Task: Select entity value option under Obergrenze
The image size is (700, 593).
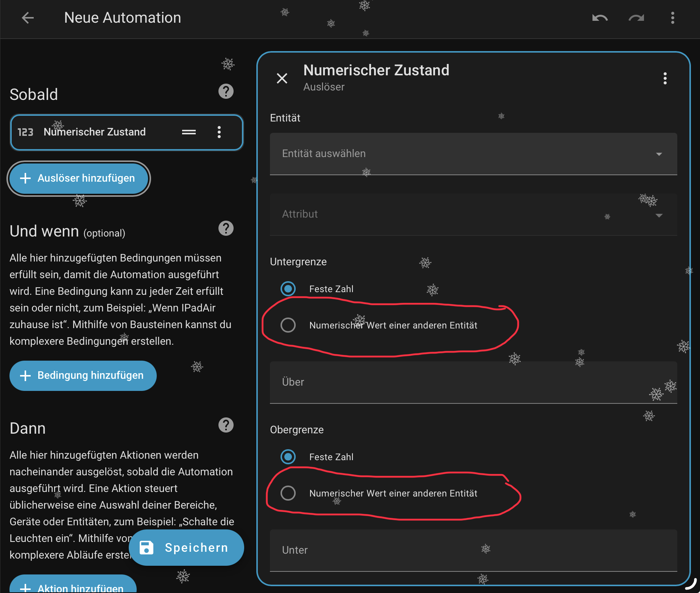Action: pyautogui.click(x=288, y=493)
